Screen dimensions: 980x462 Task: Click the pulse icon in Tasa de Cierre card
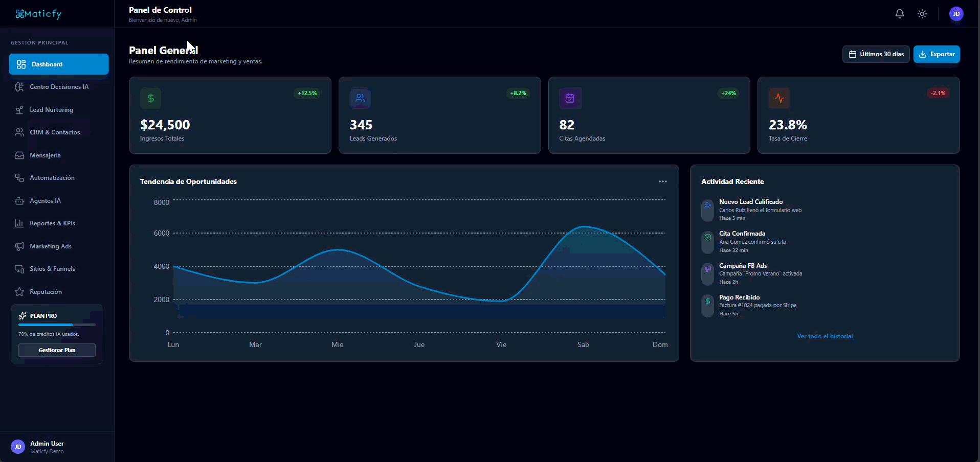click(x=779, y=98)
